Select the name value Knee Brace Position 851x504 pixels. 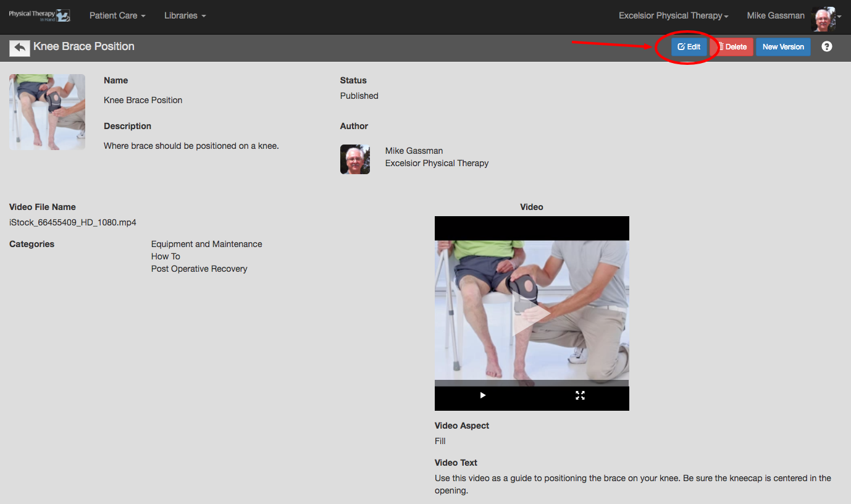click(143, 100)
